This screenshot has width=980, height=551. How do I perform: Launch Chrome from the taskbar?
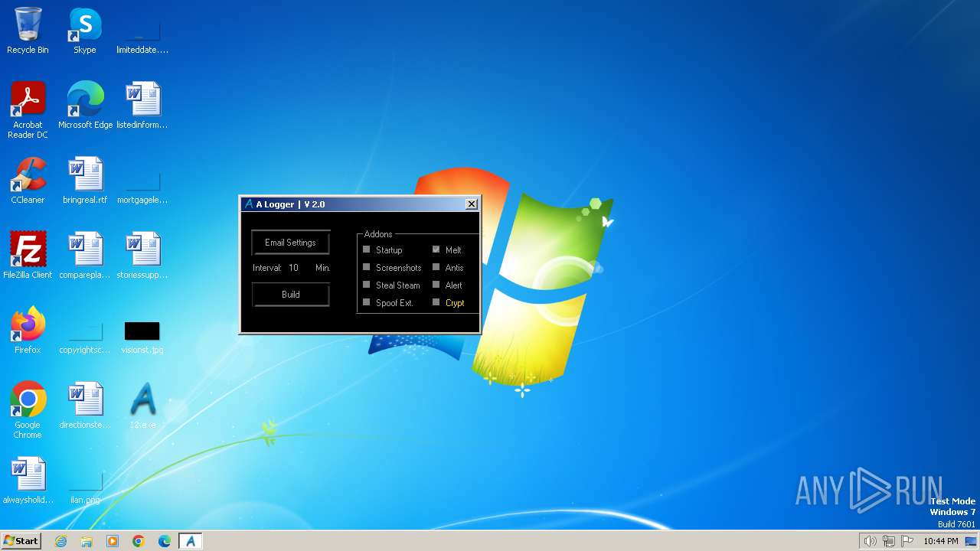139,541
